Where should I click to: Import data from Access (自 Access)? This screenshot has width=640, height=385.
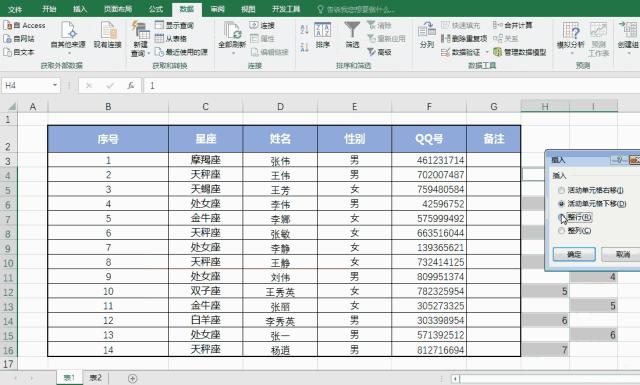tap(24, 25)
